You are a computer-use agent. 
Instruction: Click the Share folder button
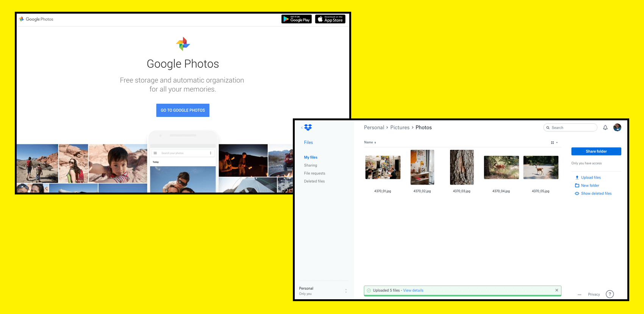coord(596,151)
